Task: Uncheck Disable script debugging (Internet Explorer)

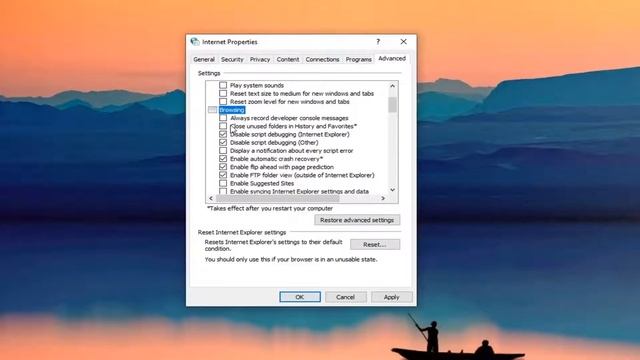Action: (223, 134)
